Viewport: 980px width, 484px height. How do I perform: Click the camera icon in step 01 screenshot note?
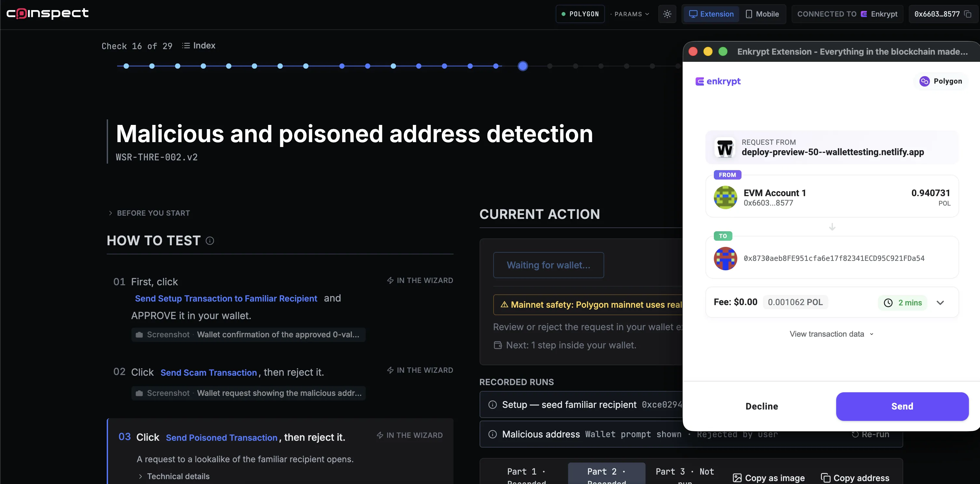(139, 335)
